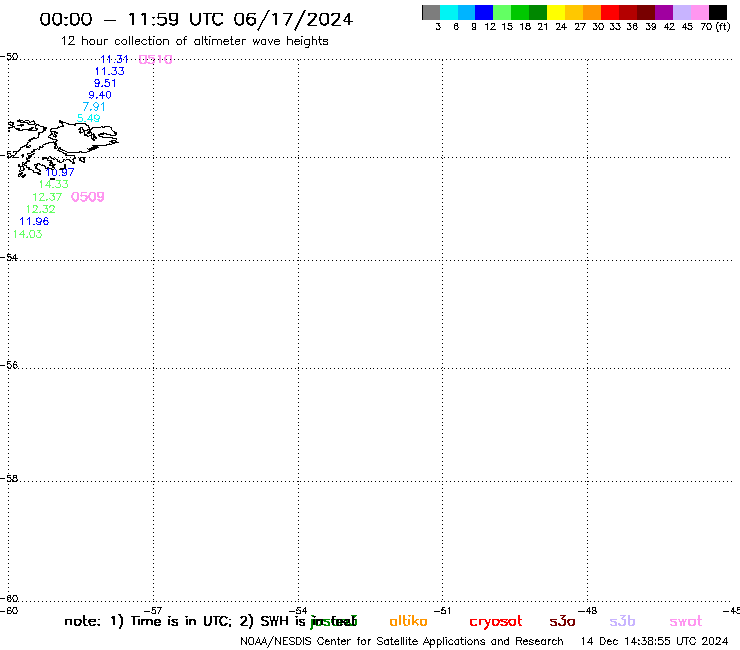Click the pink time label 0510
Viewport: 740px width, 650px height.
point(155,59)
